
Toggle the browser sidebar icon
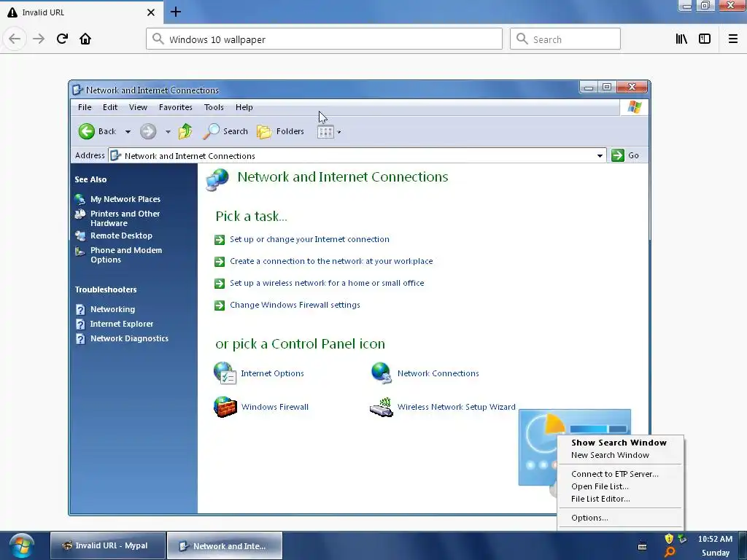pos(705,39)
